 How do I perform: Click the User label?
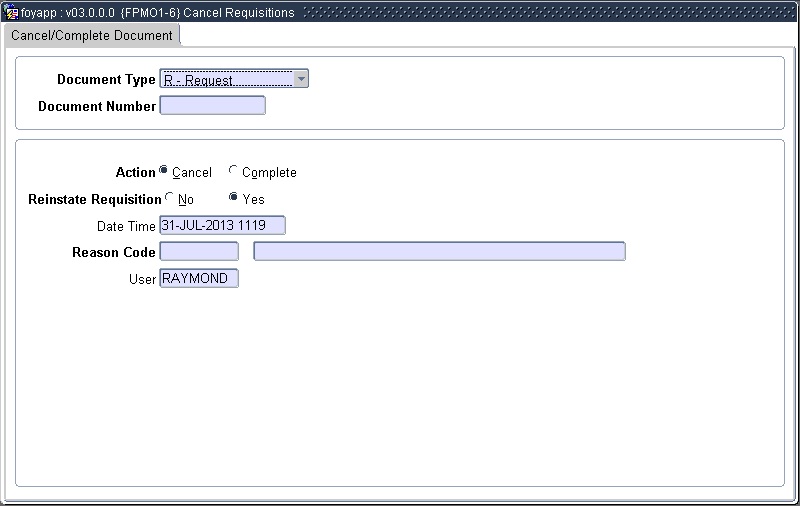point(142,280)
